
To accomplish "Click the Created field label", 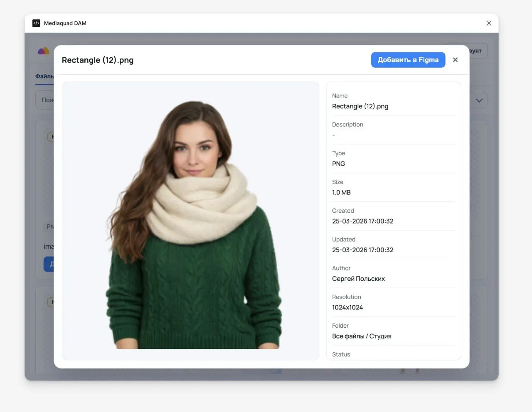I will click(343, 211).
